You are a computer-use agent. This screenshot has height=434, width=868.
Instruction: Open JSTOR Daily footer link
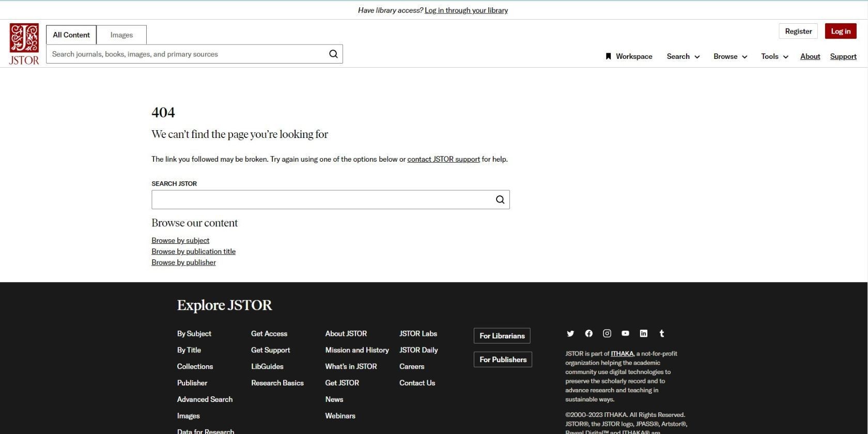419,350
